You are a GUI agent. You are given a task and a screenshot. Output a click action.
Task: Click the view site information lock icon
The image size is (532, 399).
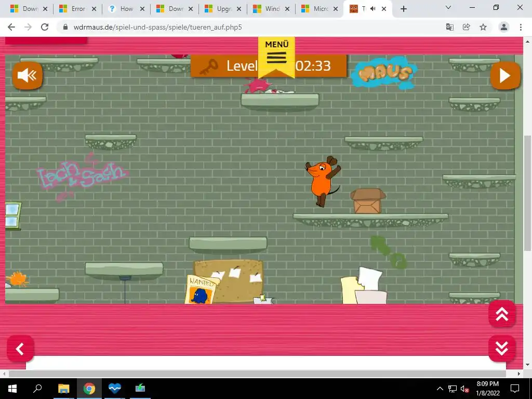(x=65, y=27)
